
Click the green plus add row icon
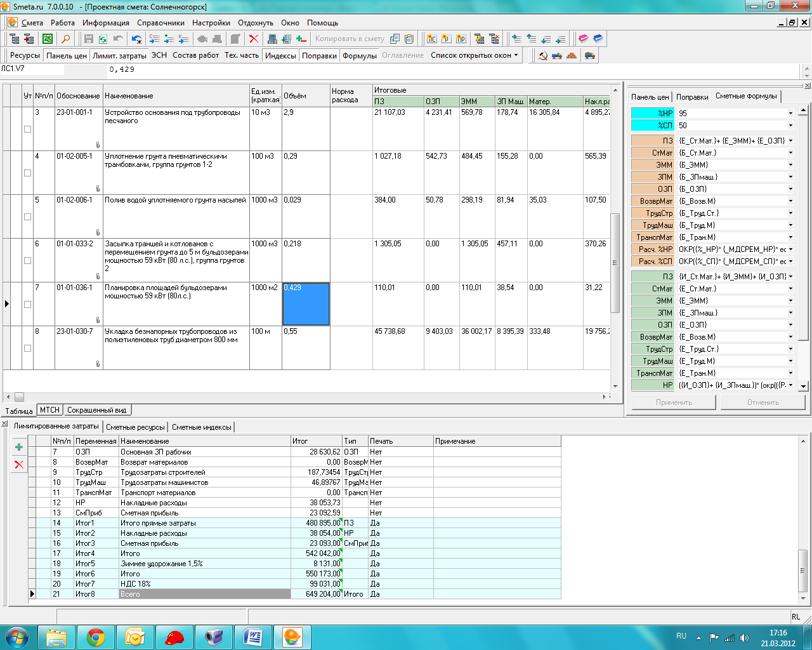pos(19,447)
